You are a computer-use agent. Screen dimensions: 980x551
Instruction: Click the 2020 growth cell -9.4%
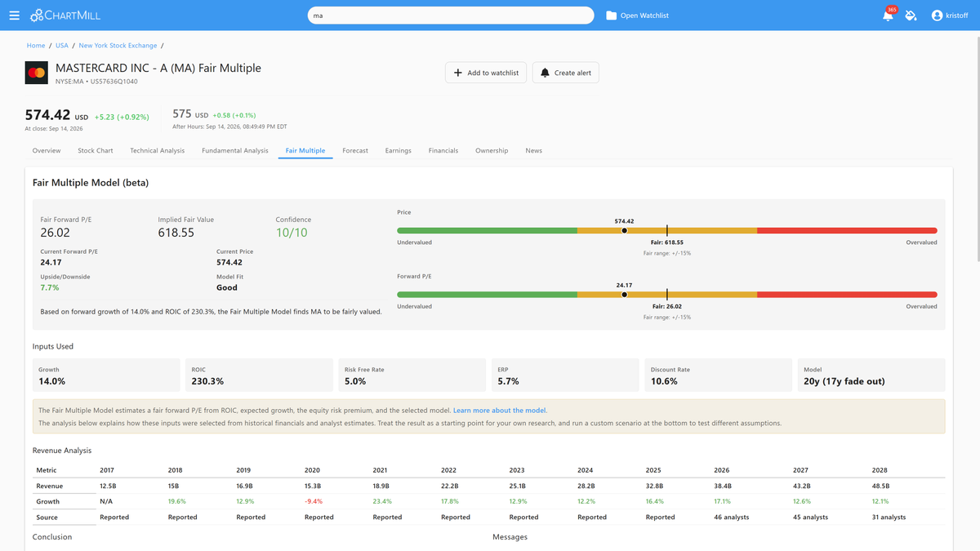(314, 501)
